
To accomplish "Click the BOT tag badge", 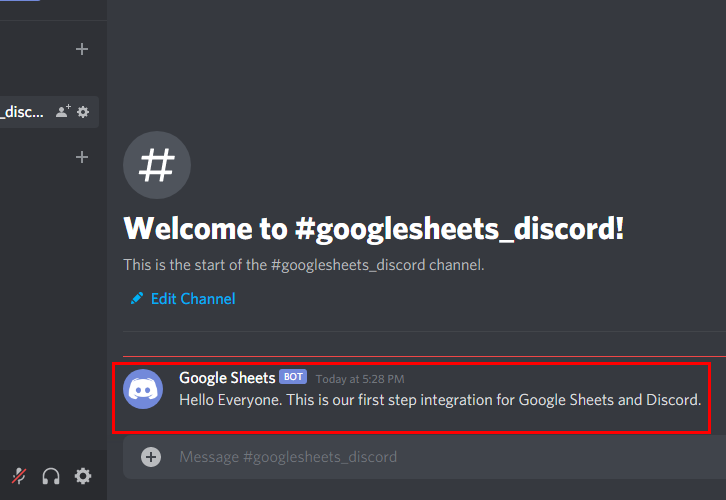I will [x=293, y=377].
